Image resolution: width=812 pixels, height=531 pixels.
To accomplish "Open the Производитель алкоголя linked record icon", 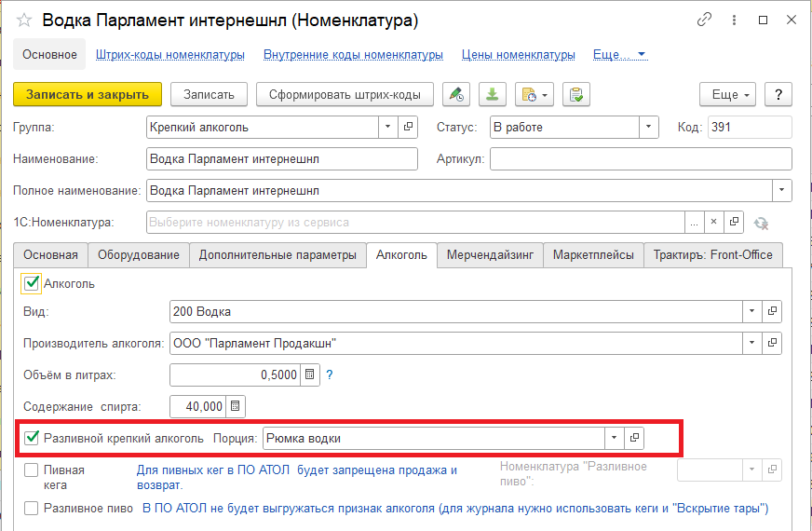I will coord(772,343).
